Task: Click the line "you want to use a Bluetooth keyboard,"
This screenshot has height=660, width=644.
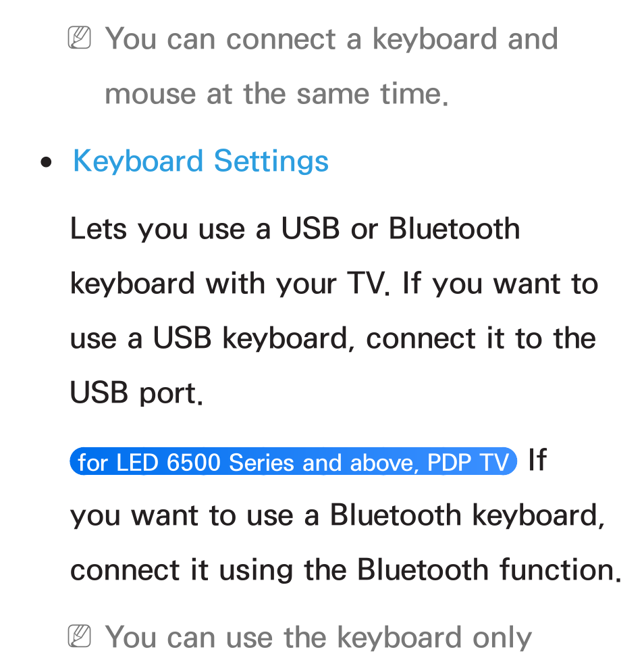Action: (x=338, y=515)
